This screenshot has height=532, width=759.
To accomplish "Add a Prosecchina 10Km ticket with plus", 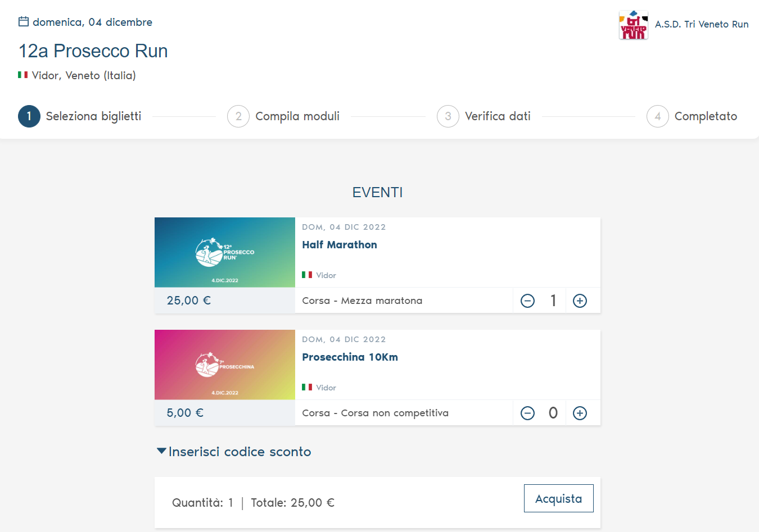I will (580, 413).
